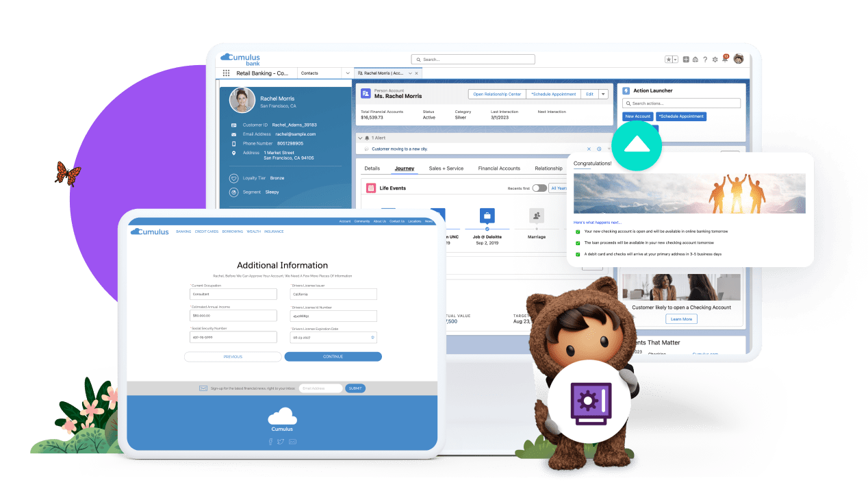The height and width of the screenshot is (489, 868).
Task: Switch to the Journey tab
Action: [x=405, y=168]
